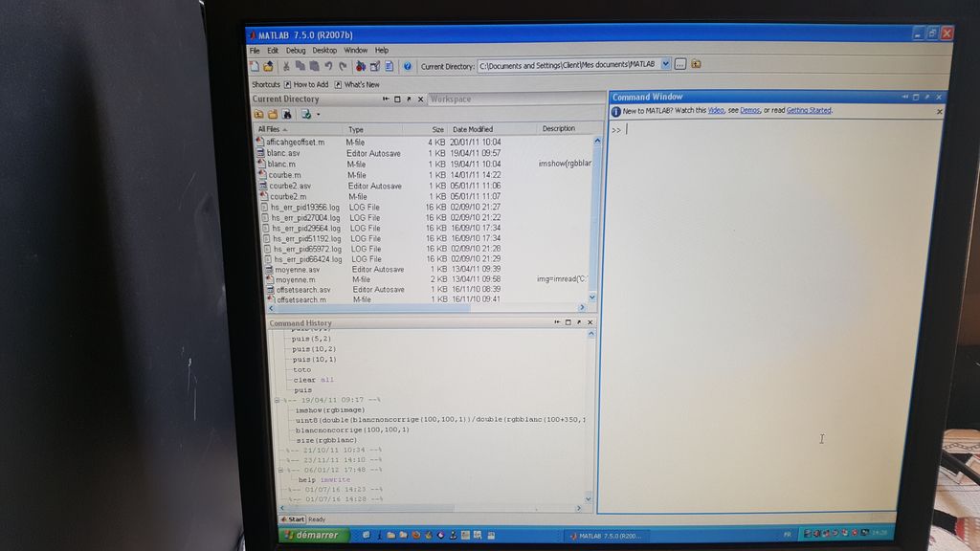Image resolution: width=980 pixels, height=551 pixels.
Task: Create new folder in Current Directory panel
Action: tap(273, 115)
